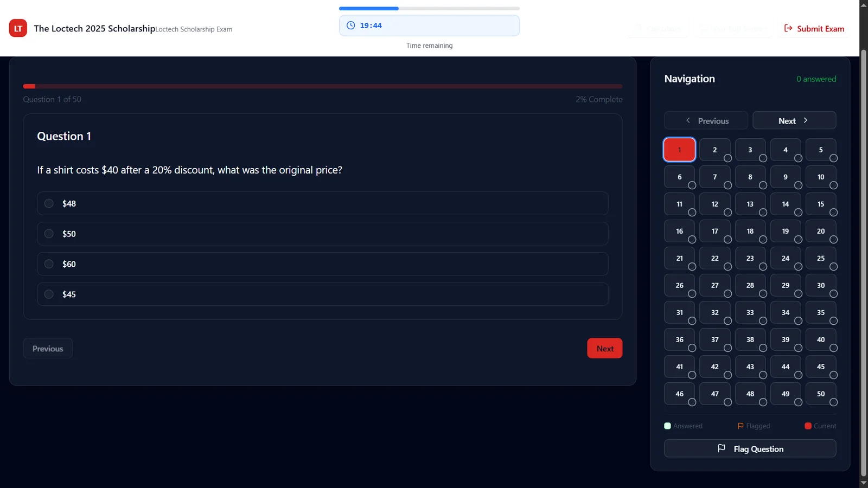Open question 3 from the grid

point(750,150)
